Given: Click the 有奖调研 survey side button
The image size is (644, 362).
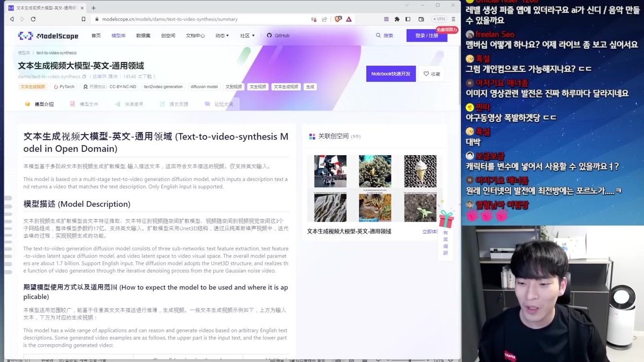Looking at the screenshot, I should tap(446, 243).
